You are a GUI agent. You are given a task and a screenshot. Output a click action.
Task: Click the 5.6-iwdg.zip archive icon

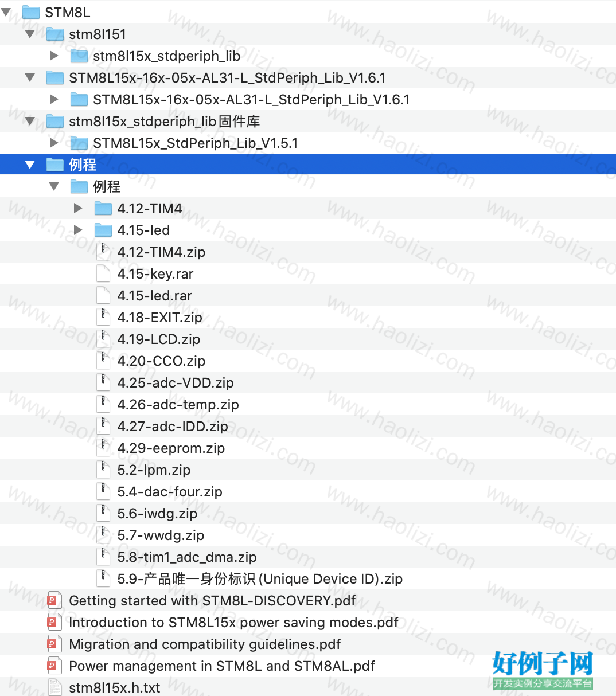(103, 513)
